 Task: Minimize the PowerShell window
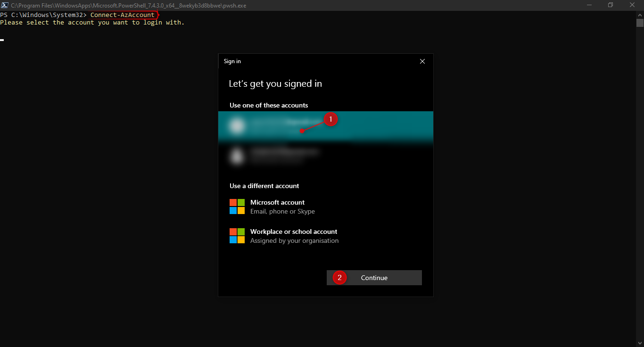point(589,5)
